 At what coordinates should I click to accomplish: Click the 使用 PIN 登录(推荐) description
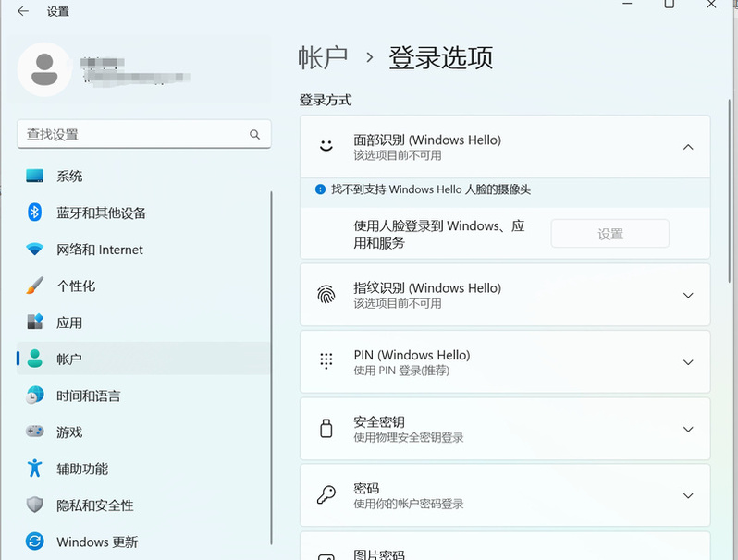[401, 371]
